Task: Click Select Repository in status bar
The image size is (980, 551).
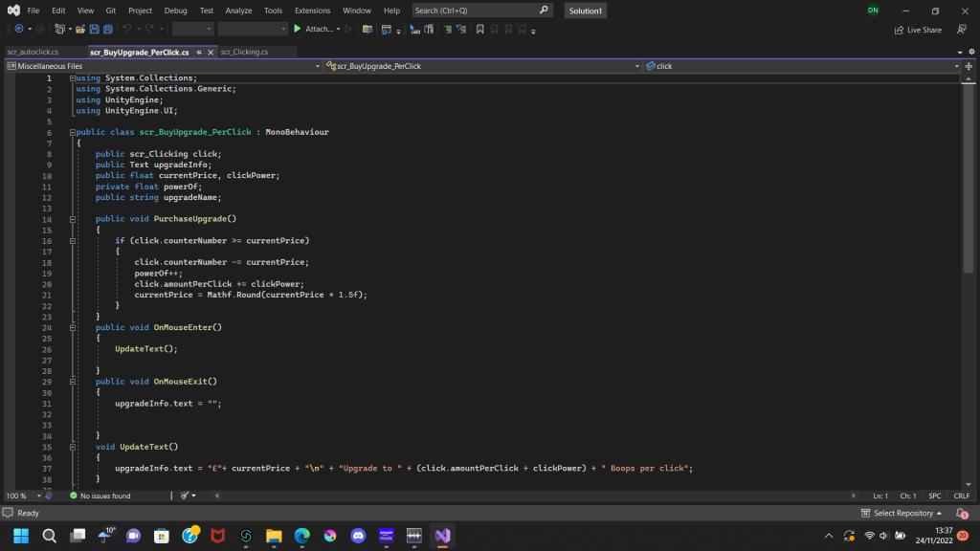Action: tap(902, 514)
